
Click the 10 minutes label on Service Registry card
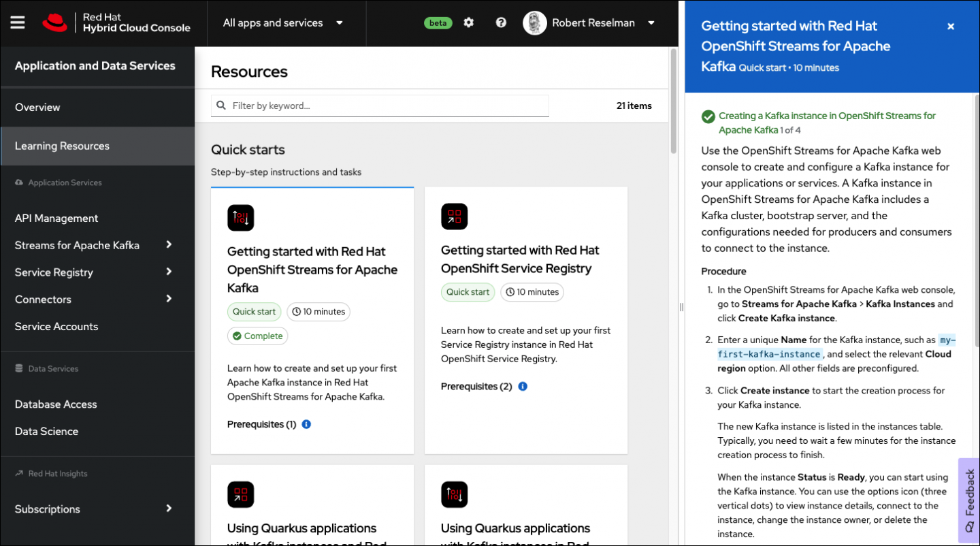(x=532, y=292)
